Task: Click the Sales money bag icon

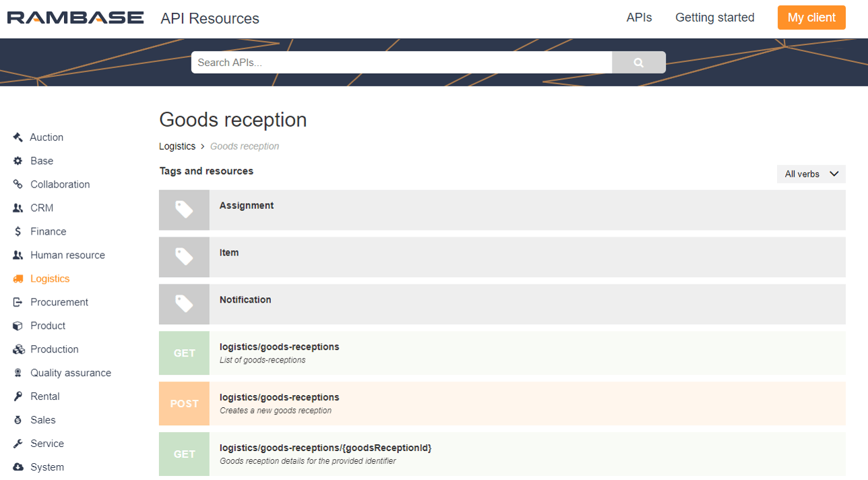Action: tap(18, 420)
